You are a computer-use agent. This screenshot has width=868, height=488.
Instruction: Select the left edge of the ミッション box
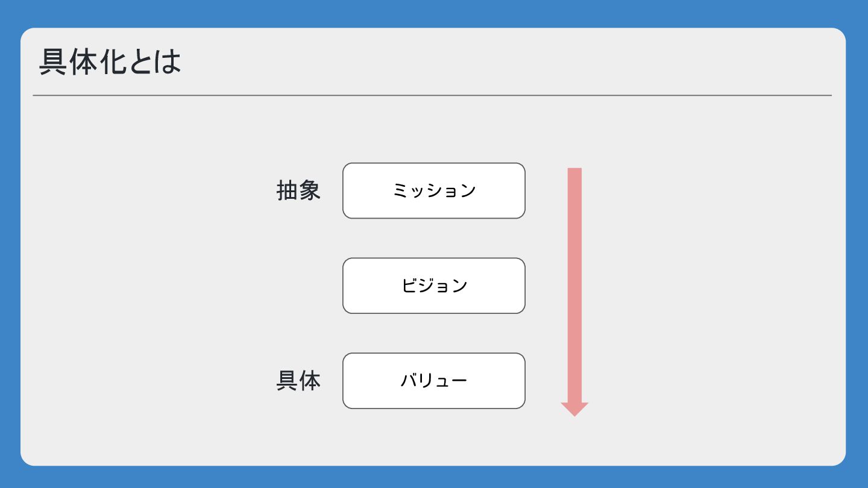pyautogui.click(x=343, y=190)
